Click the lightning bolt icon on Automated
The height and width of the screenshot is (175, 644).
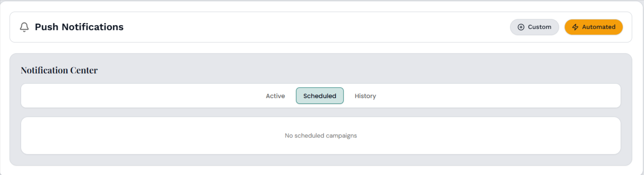(575, 27)
